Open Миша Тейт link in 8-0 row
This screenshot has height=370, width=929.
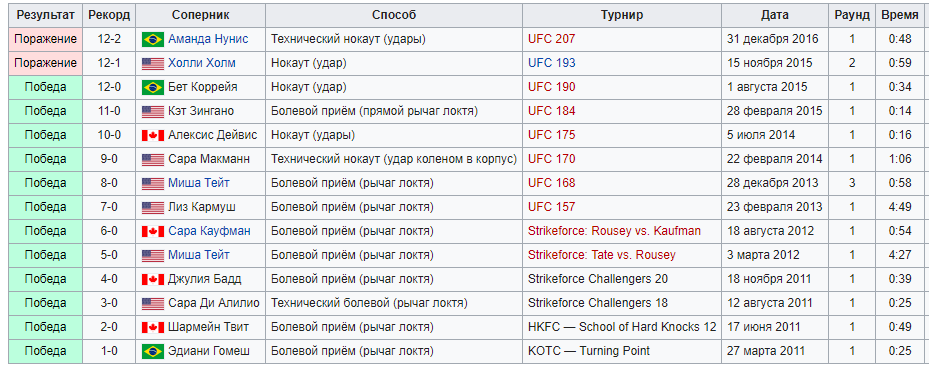tap(199, 183)
